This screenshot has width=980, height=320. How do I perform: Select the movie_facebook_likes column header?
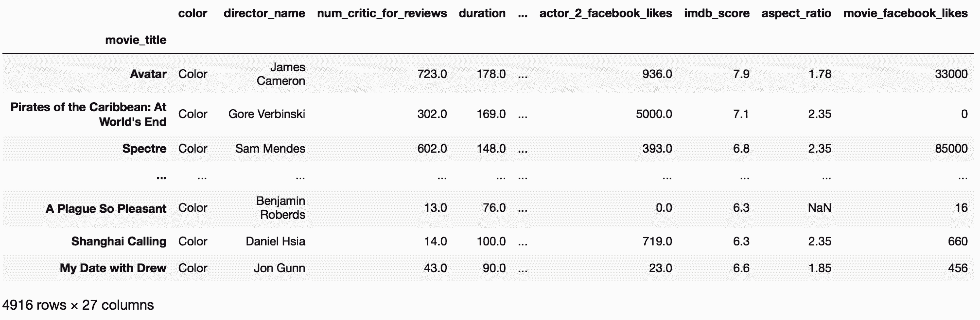point(905,13)
